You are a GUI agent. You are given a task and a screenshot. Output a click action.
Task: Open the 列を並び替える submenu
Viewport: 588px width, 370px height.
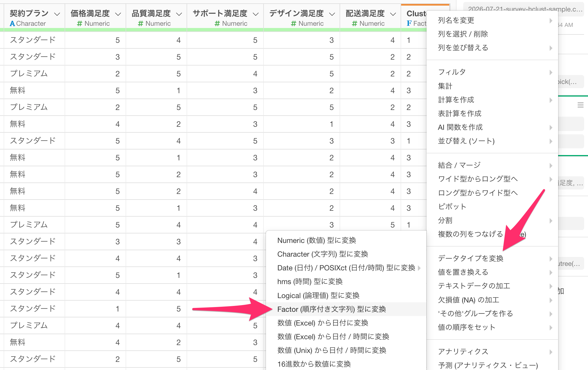pos(492,48)
